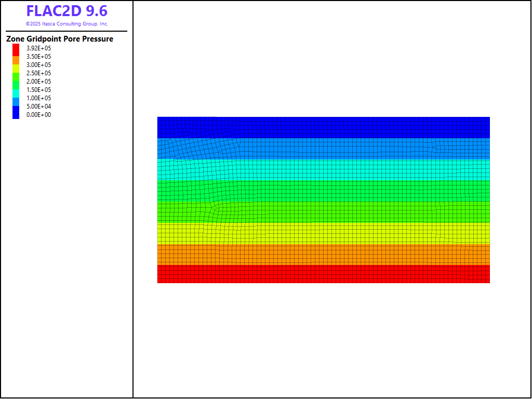Click the 3.92E+05 legend value
Image resolution: width=532 pixels, height=399 pixels.
tap(38, 48)
